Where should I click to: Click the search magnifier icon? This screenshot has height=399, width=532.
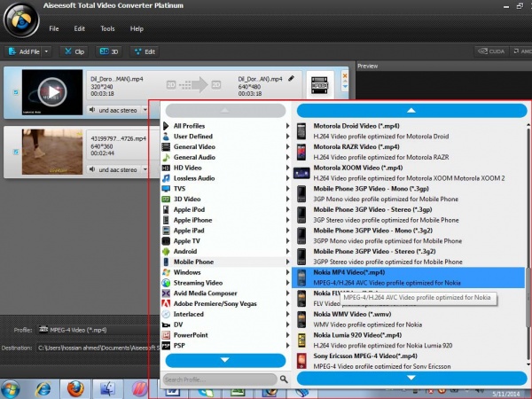point(284,379)
